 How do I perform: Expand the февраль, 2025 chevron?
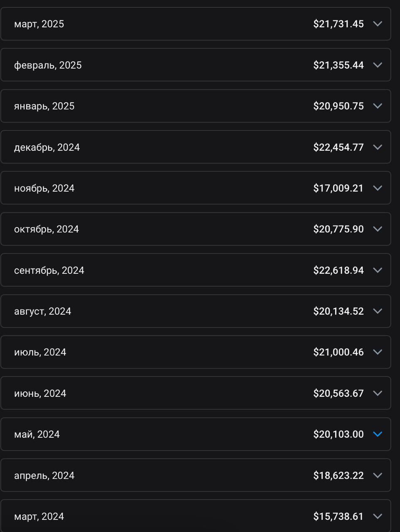(378, 65)
